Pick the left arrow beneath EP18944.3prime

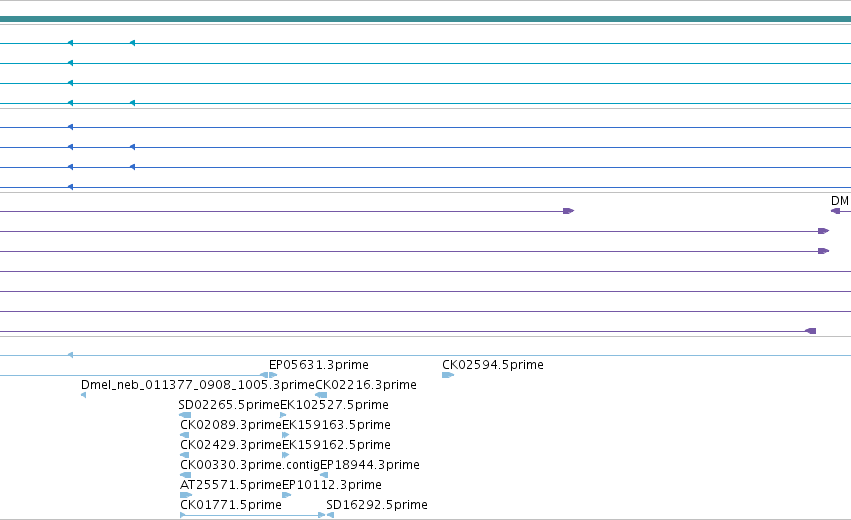tap(324, 475)
